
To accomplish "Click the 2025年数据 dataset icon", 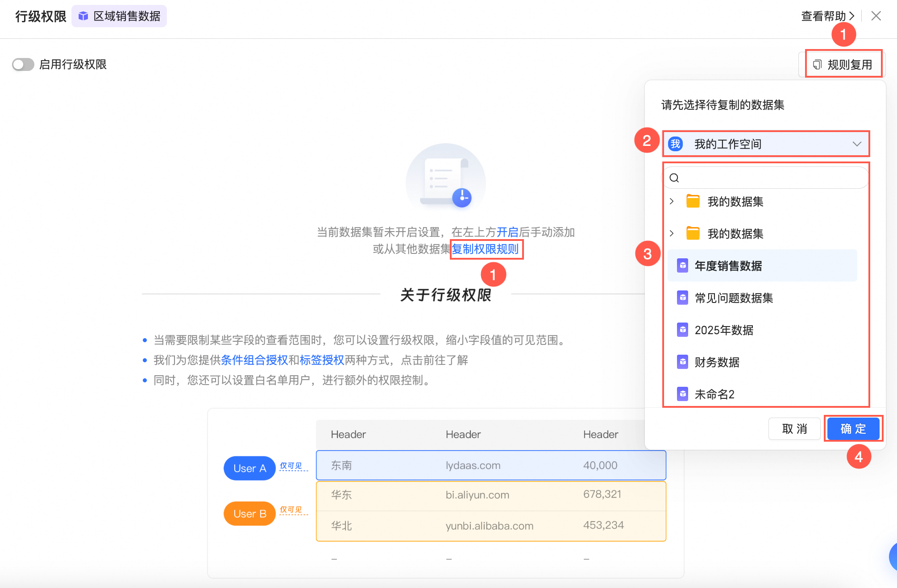I will [x=682, y=330].
